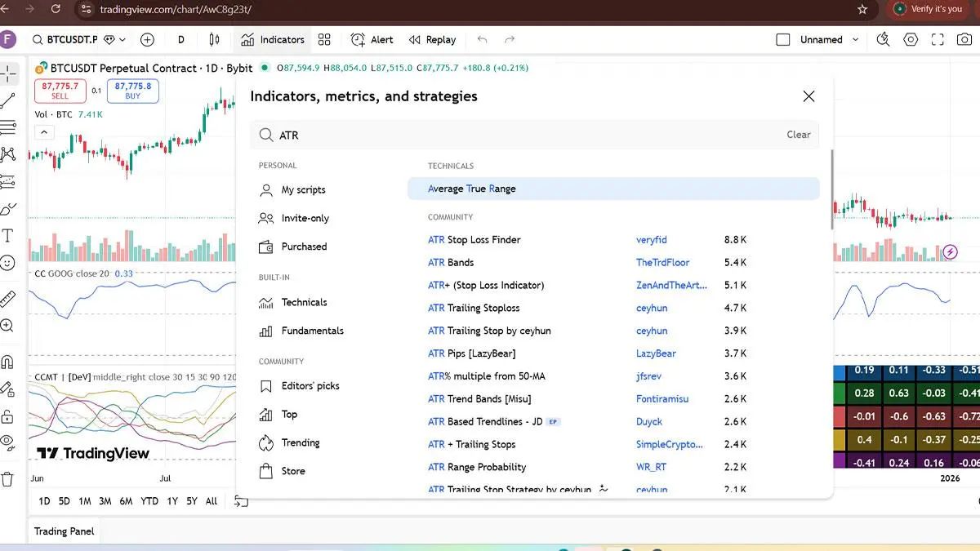
Task: Toggle lock all drawings
Action: pos(8,415)
